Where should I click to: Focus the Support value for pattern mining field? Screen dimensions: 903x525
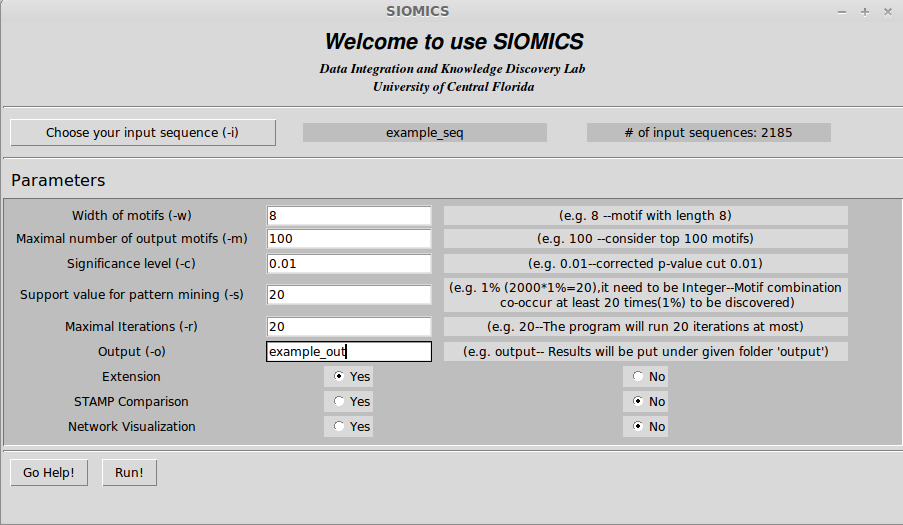(x=349, y=295)
